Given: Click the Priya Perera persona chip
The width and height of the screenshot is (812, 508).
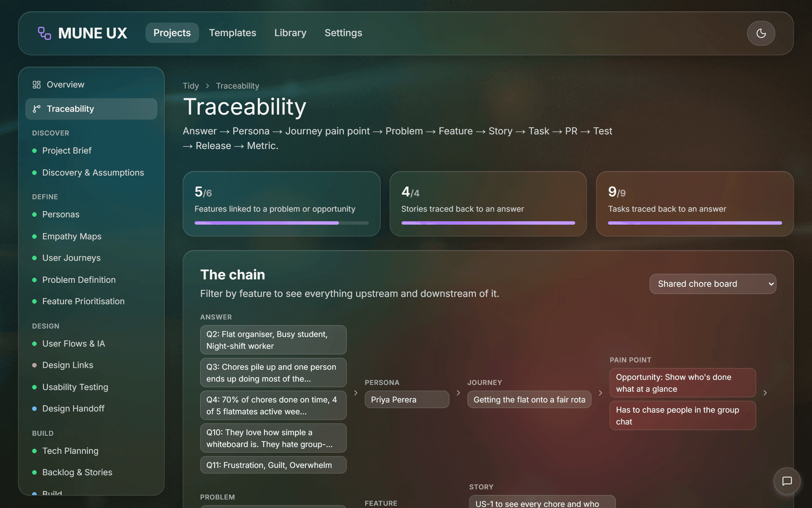Looking at the screenshot, I should (407, 399).
